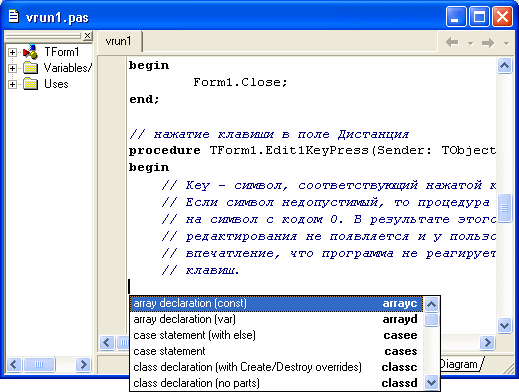Click template list scroll down arrow
Image resolution: width=519 pixels, height=392 pixels.
tap(432, 383)
